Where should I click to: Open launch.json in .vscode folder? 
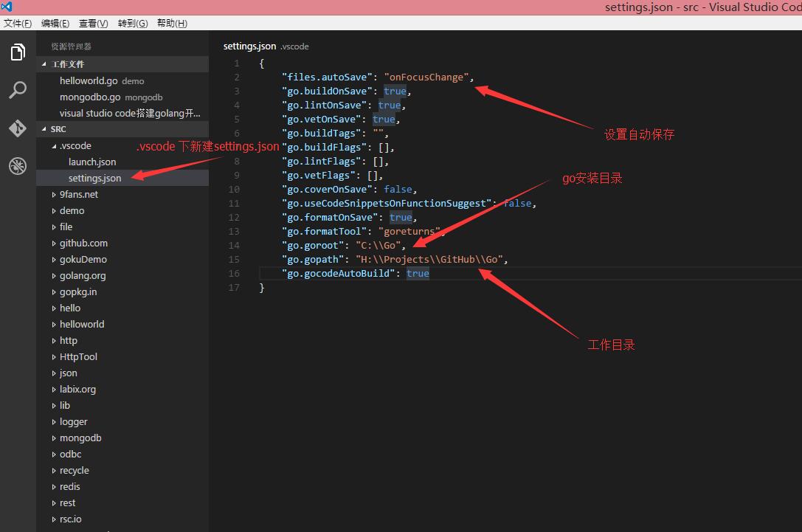click(x=122, y=162)
